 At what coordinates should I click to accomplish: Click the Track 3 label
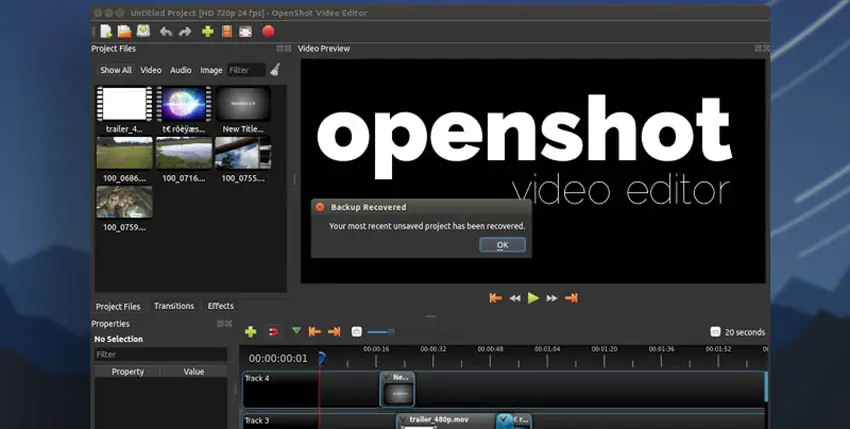[x=256, y=420]
